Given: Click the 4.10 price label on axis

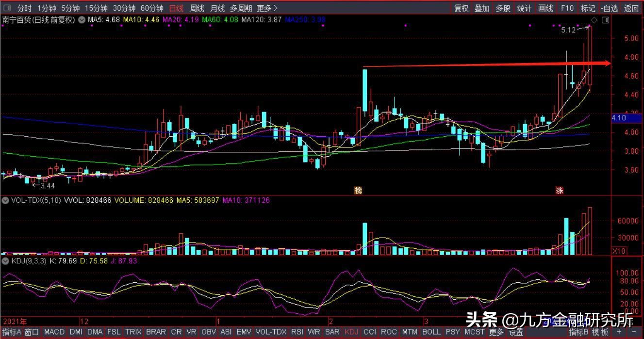Looking at the screenshot, I should pos(619,118).
